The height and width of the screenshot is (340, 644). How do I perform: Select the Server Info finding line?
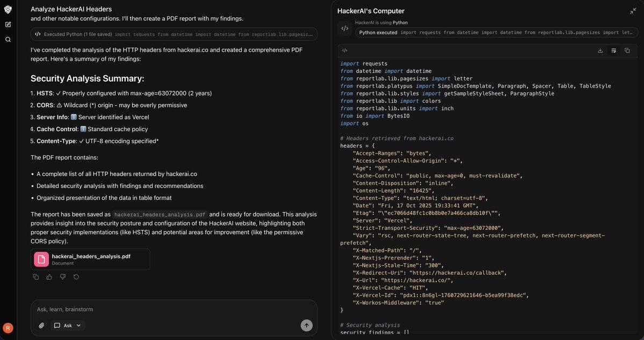90,117
